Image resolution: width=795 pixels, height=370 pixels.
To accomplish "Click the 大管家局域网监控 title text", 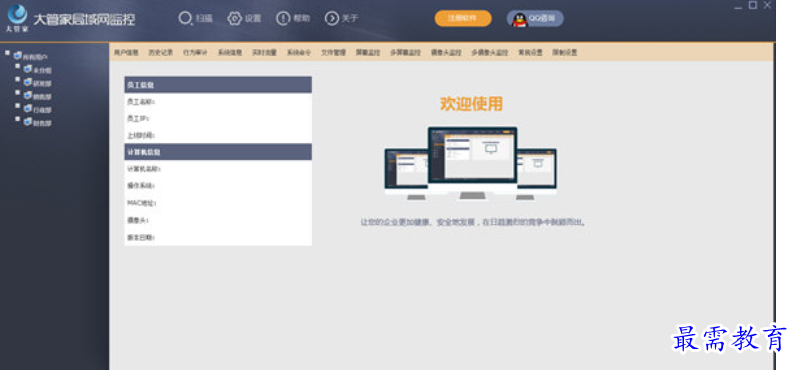I will 84,19.
